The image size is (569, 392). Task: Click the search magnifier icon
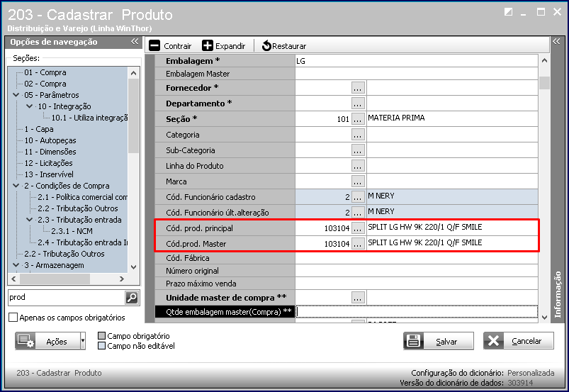132,297
